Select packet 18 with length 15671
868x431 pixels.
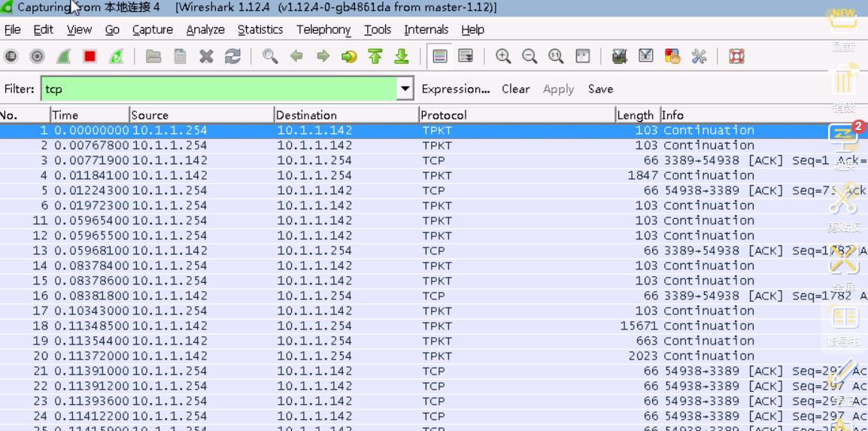click(x=434, y=326)
